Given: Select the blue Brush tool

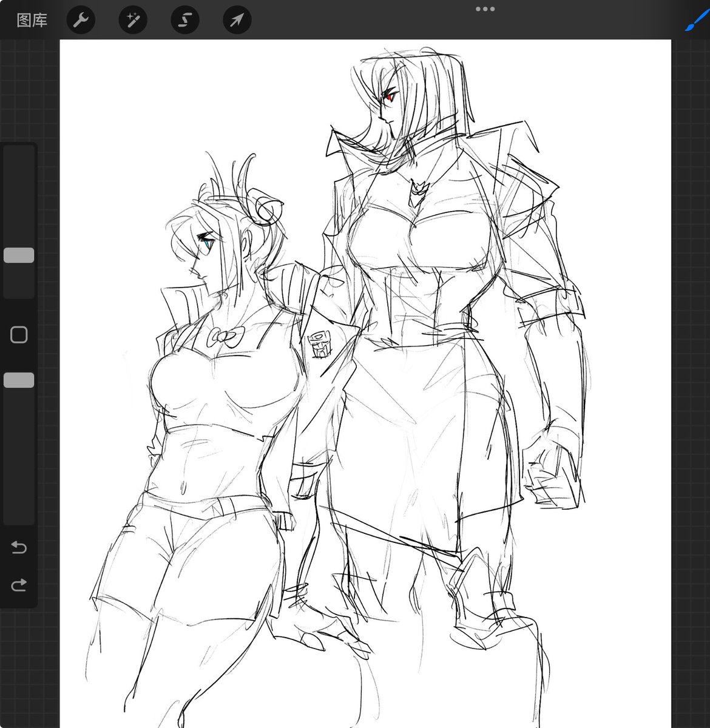Looking at the screenshot, I should [x=697, y=19].
